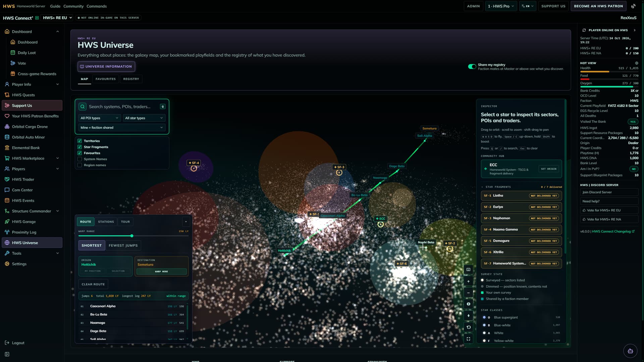Open Hot View settings gear icon
The width and height of the screenshot is (644, 362).
(636, 63)
